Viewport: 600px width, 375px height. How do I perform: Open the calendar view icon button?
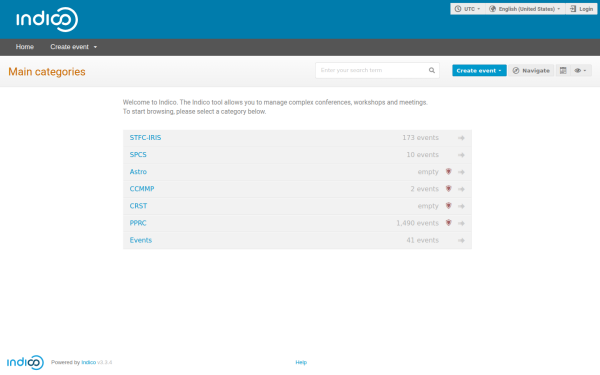[x=563, y=70]
